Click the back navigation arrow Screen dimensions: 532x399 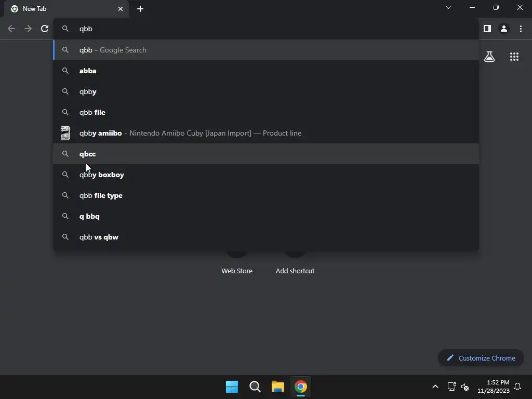coord(11,29)
